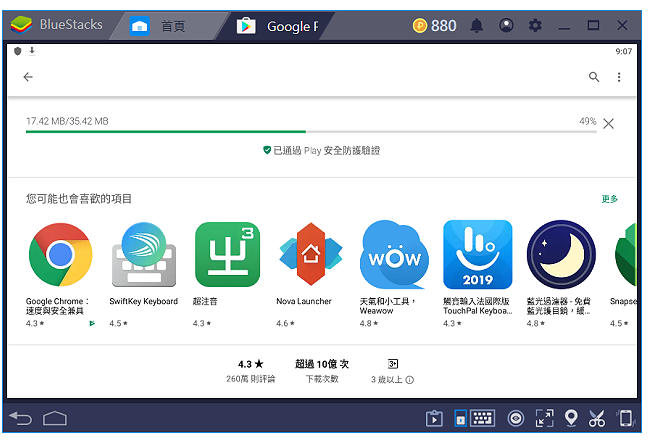Open the BlueStacks account profile icon
This screenshot has height=445, width=656.
coord(506,26)
